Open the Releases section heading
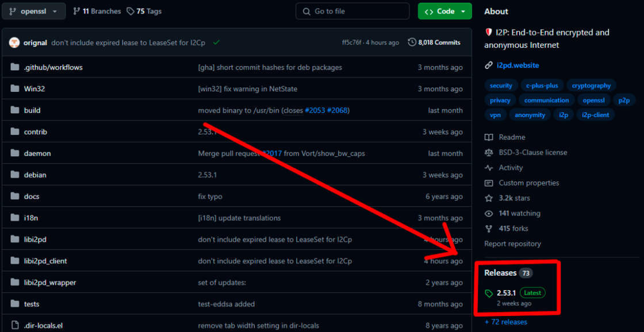This screenshot has width=644, height=332. pos(500,272)
